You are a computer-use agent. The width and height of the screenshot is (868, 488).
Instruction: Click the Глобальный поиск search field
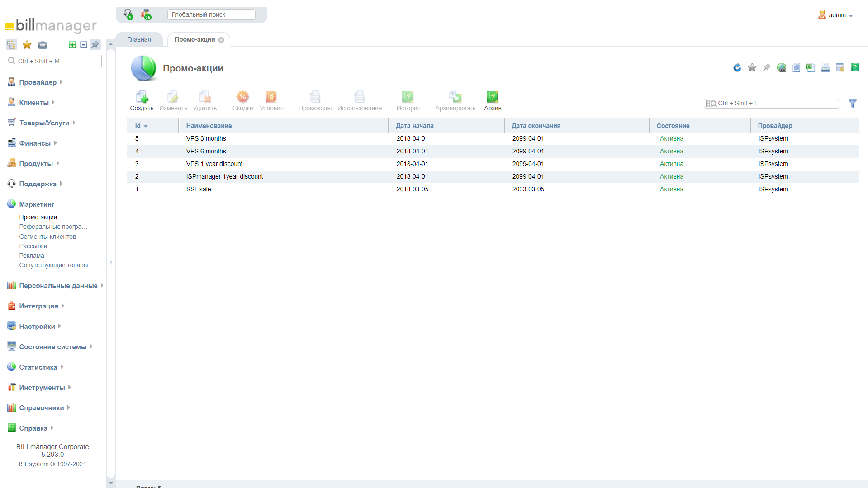pyautogui.click(x=211, y=15)
